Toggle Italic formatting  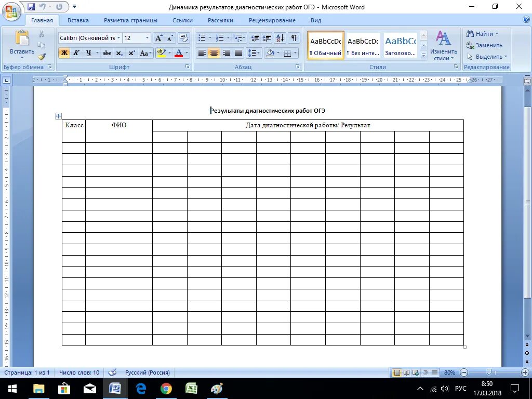click(76, 53)
